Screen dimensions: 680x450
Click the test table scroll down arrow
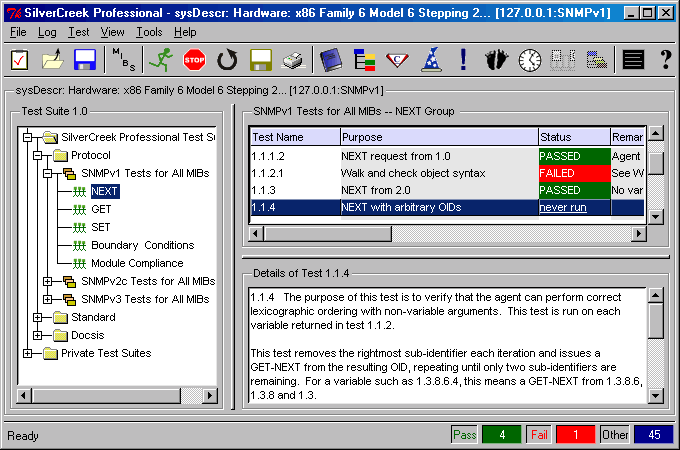point(656,216)
